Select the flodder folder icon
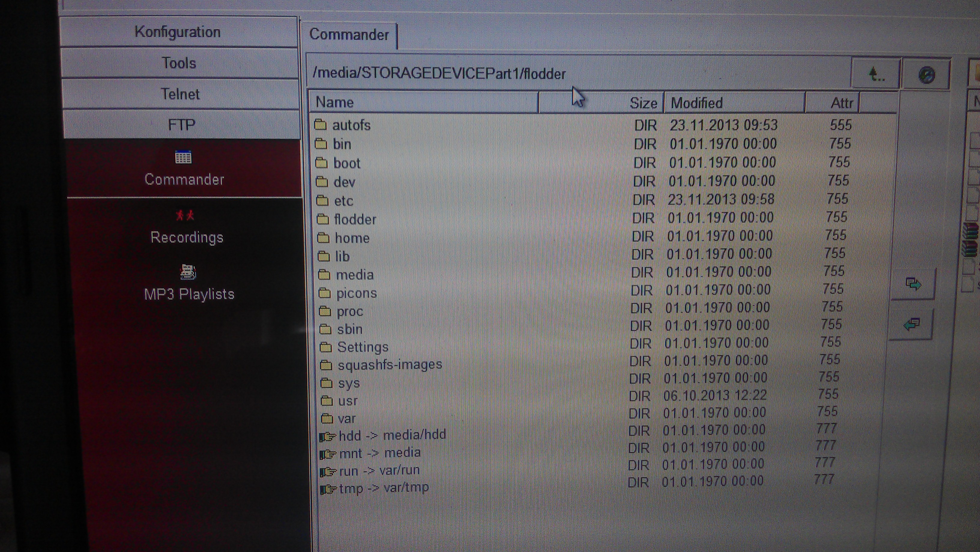Screen dimensions: 980x552 click(323, 219)
